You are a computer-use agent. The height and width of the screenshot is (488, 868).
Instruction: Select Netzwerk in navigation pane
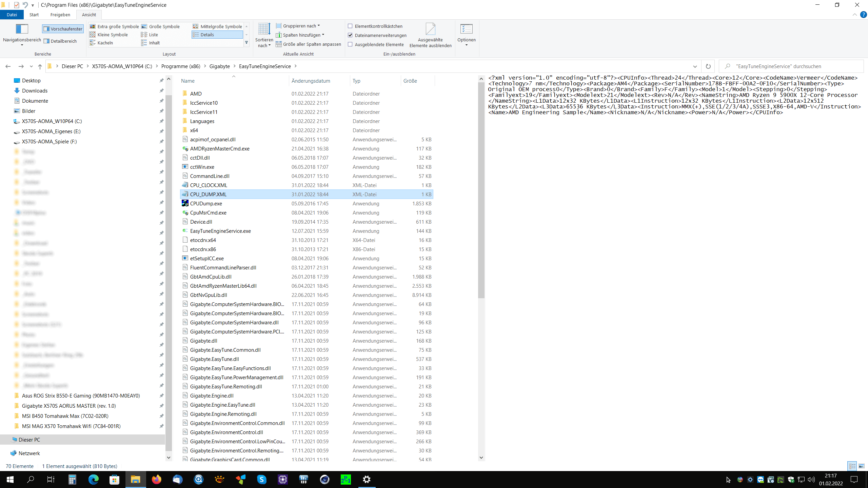(x=29, y=453)
